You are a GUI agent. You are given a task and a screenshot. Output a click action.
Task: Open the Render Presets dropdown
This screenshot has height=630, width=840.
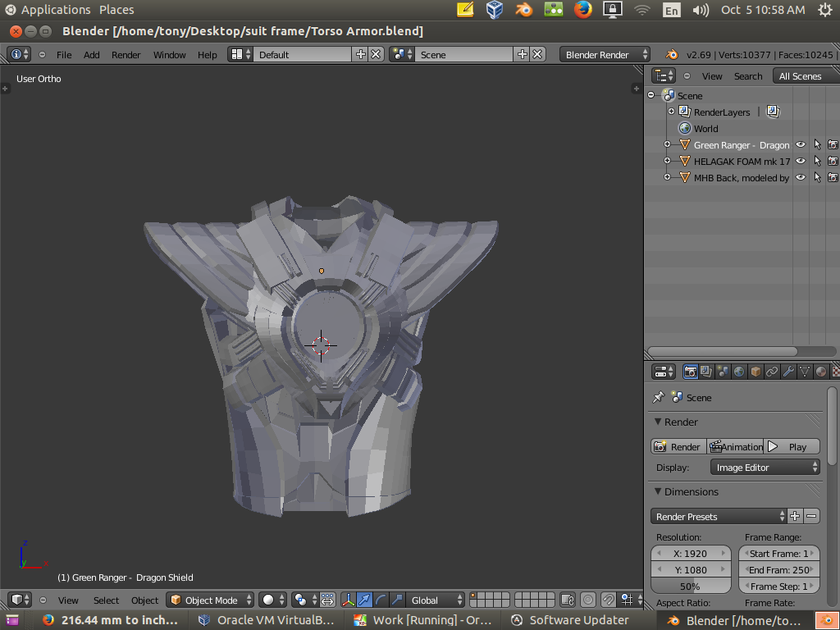pyautogui.click(x=719, y=517)
